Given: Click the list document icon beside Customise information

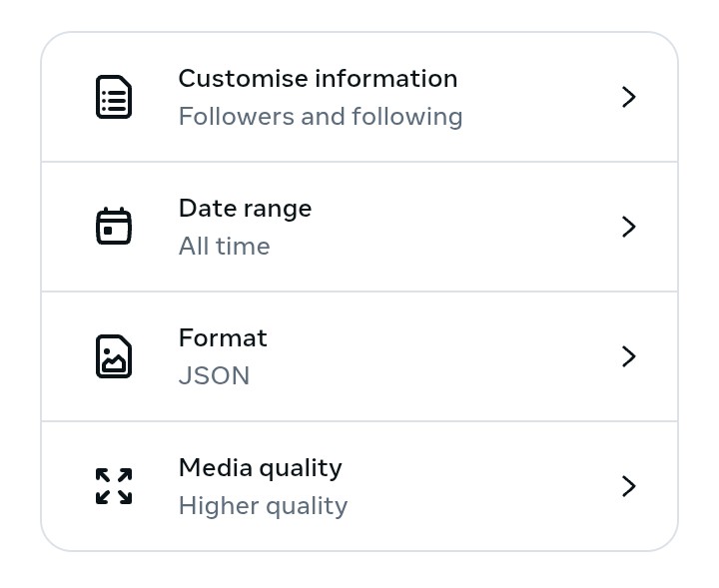Looking at the screenshot, I should click(114, 97).
